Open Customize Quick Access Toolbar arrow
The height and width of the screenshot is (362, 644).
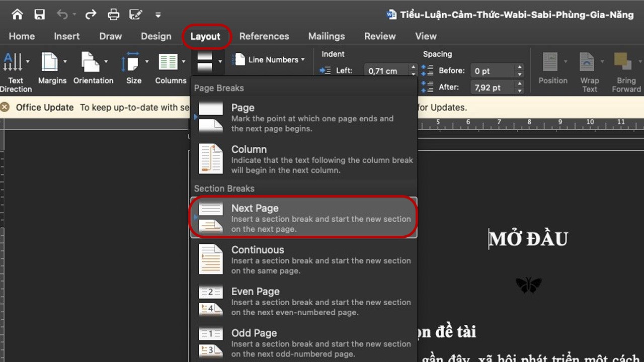pyautogui.click(x=158, y=15)
